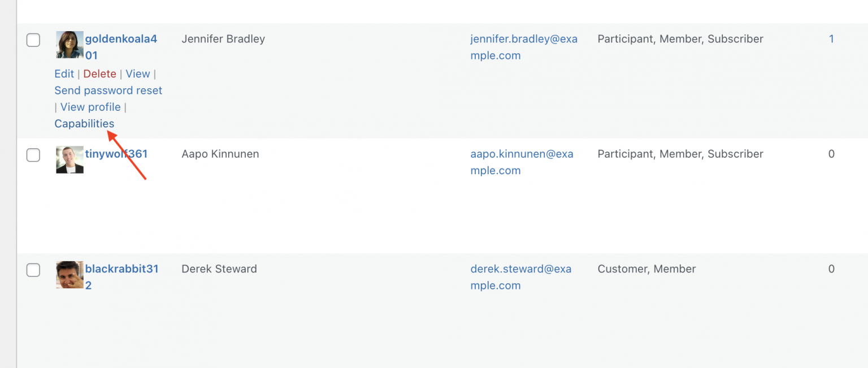Open the goldenkoala401 user profile
This screenshot has height=368, width=868.
click(x=121, y=38)
